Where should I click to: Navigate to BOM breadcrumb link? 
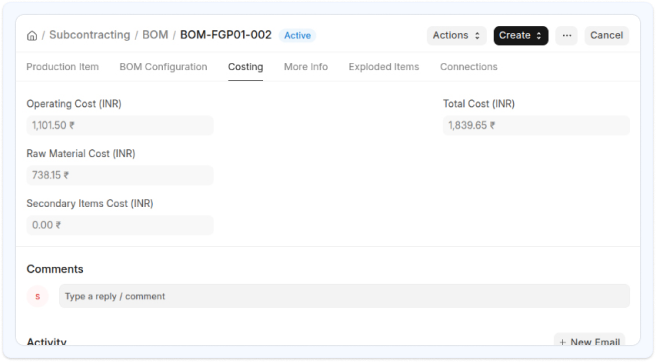click(x=155, y=35)
